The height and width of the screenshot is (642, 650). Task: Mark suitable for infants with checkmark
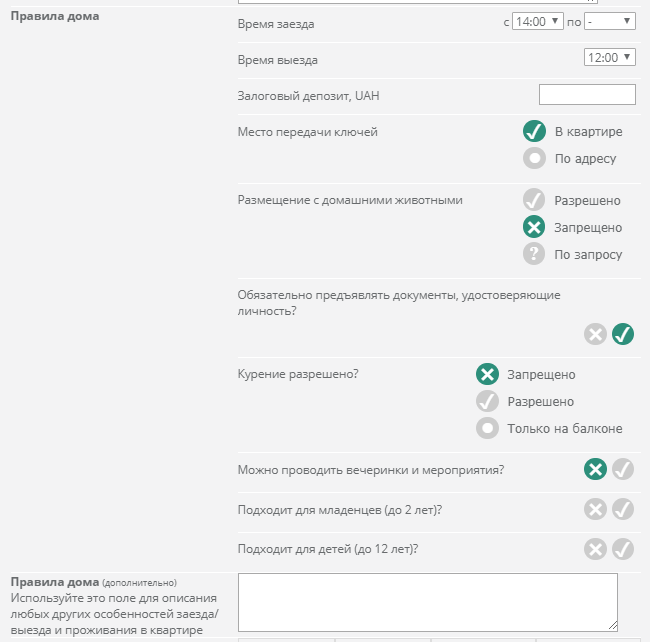[x=623, y=509]
